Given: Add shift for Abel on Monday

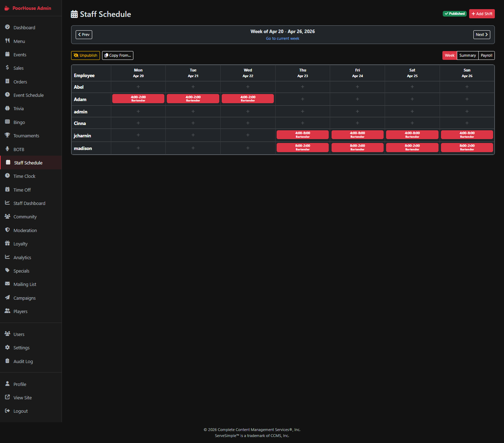Looking at the screenshot, I should tap(138, 87).
